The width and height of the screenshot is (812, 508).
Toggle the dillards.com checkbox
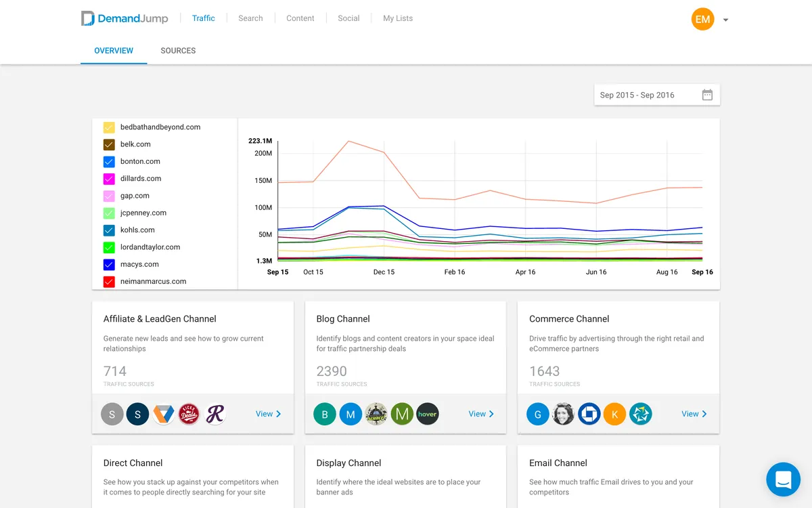pos(109,179)
